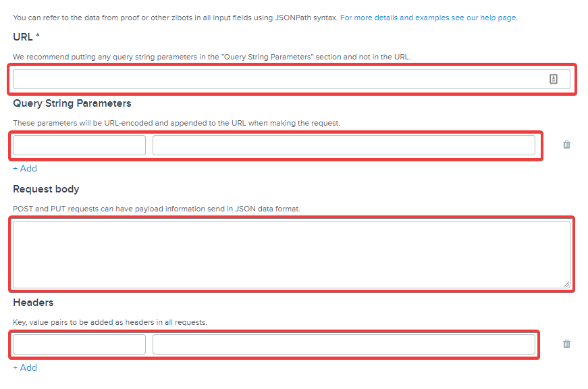Click the URL recommendation hint text
This screenshot has width=588, height=389.
(211, 57)
